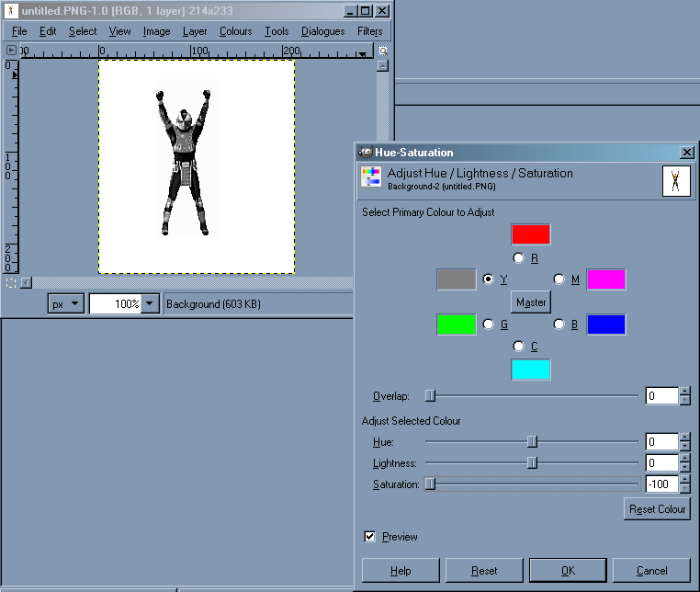
Task: Click the GIMP Wilber icon in dialog title
Action: pos(365,153)
